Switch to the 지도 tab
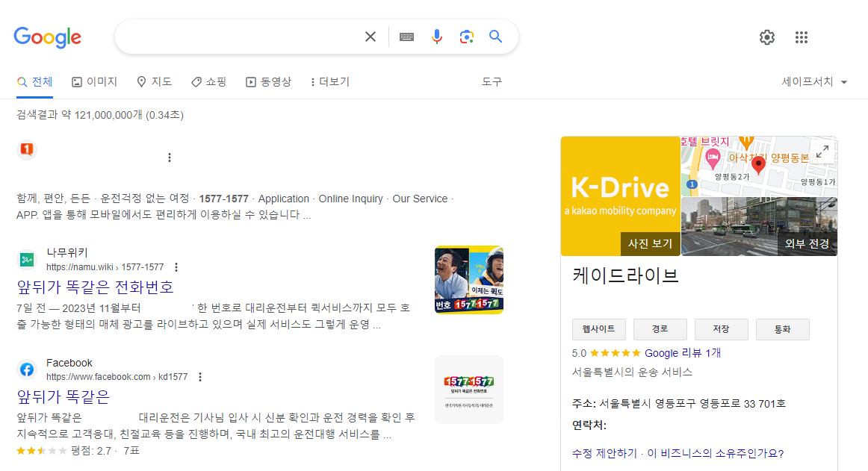The height and width of the screenshot is (471, 868). tap(154, 82)
